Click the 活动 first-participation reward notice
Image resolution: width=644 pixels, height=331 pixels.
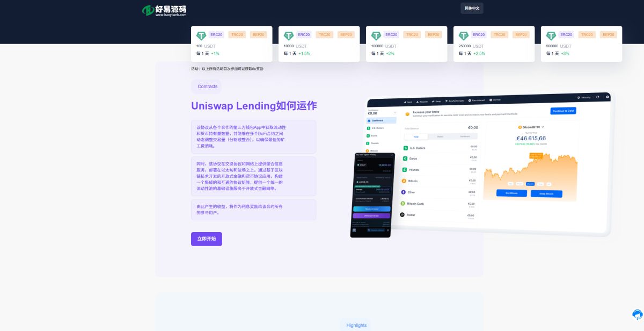(228, 69)
